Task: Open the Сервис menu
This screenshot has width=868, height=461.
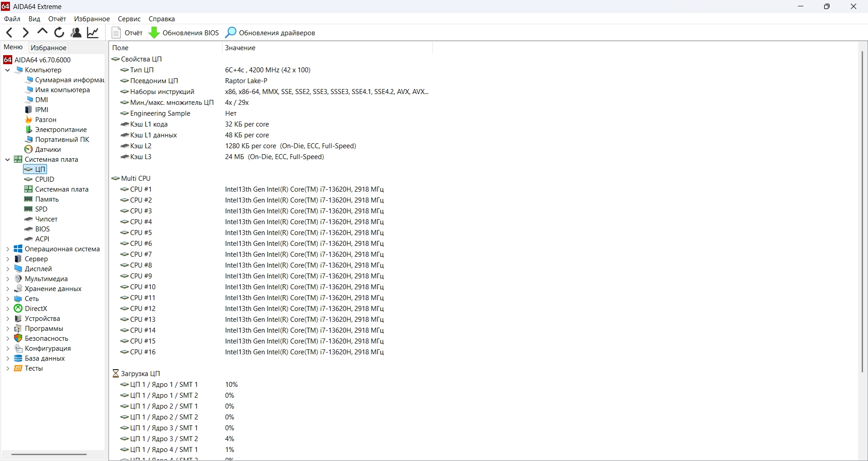Action: (129, 19)
